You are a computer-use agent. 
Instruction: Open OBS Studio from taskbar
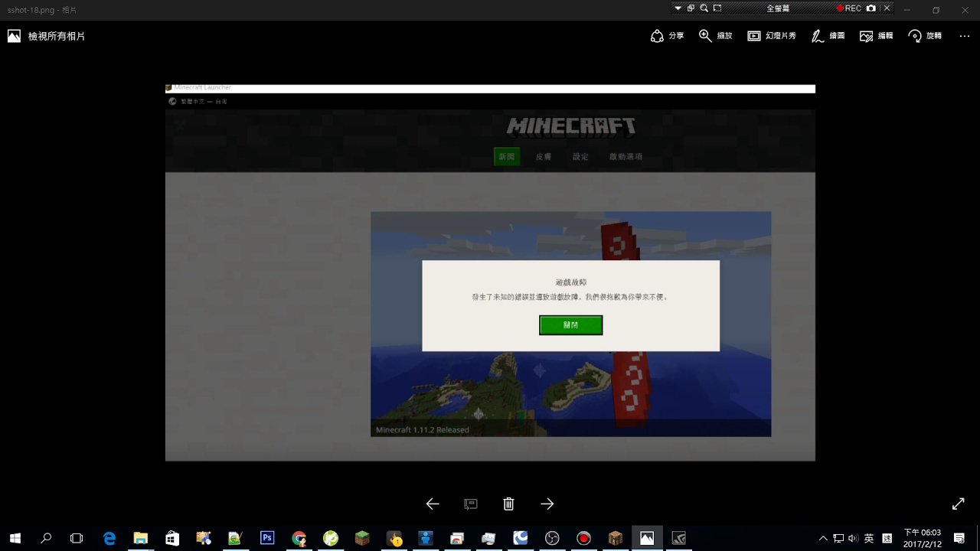(552, 538)
